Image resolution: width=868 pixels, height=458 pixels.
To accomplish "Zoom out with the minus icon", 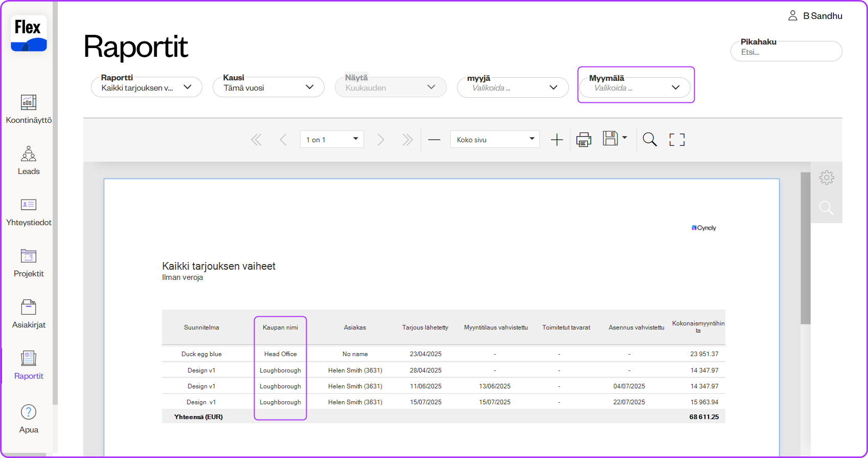I will coord(434,140).
